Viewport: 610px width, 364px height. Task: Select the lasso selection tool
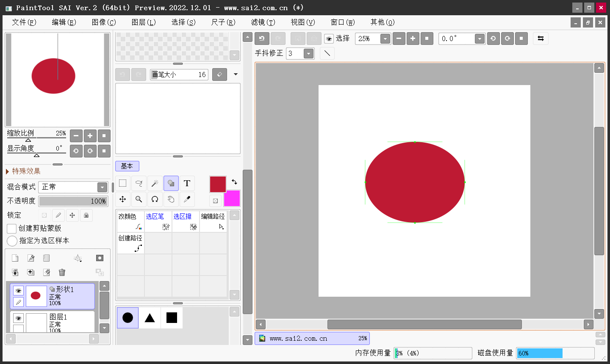tap(139, 183)
